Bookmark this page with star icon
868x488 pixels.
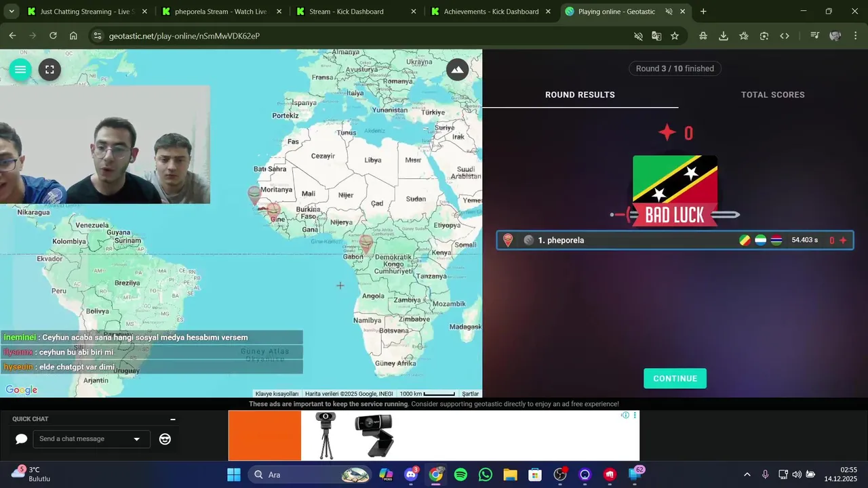675,36
